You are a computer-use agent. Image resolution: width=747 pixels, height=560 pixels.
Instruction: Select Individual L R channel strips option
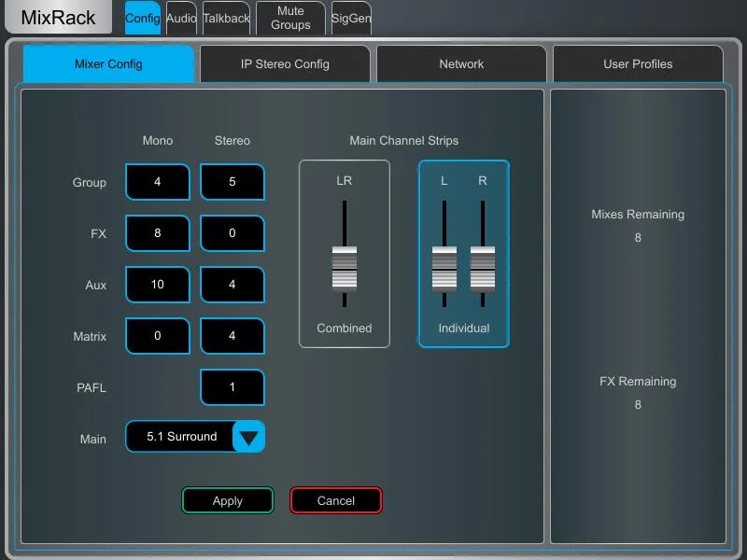(x=464, y=254)
